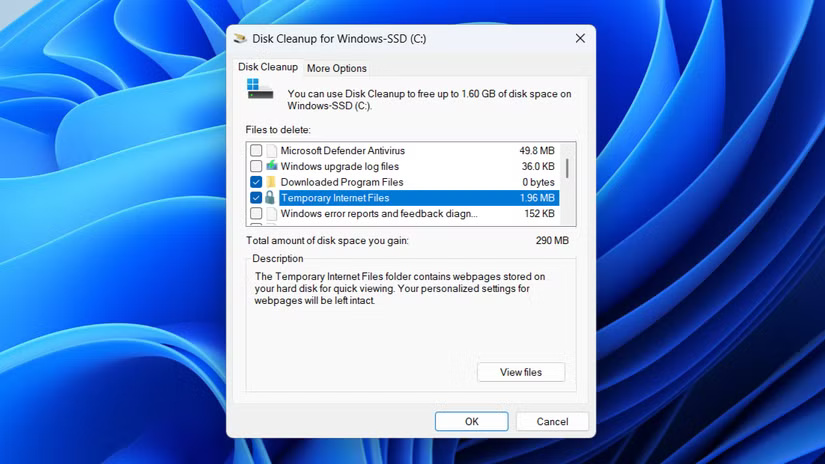Click the Cancel button
This screenshot has height=464, width=825.
(x=552, y=421)
